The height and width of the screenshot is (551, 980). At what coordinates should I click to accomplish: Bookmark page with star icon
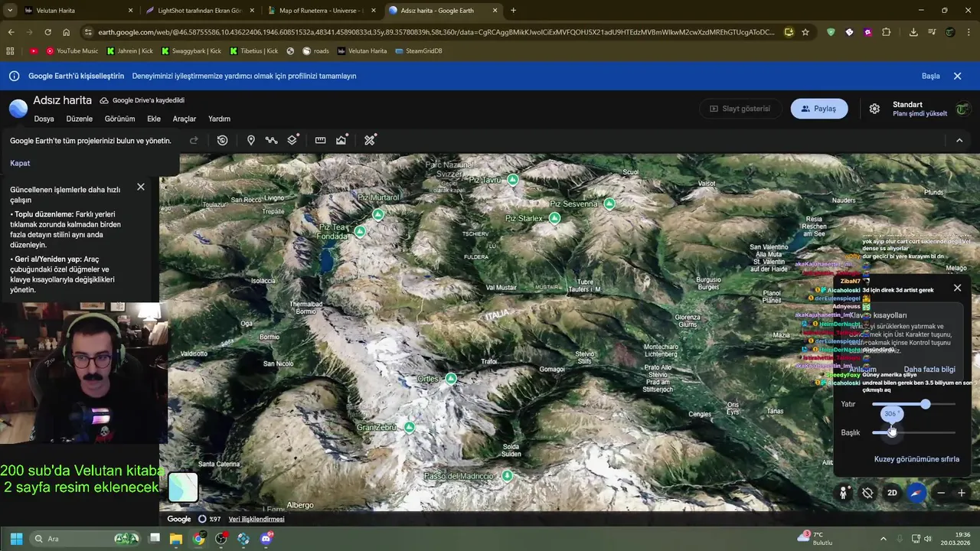[805, 32]
